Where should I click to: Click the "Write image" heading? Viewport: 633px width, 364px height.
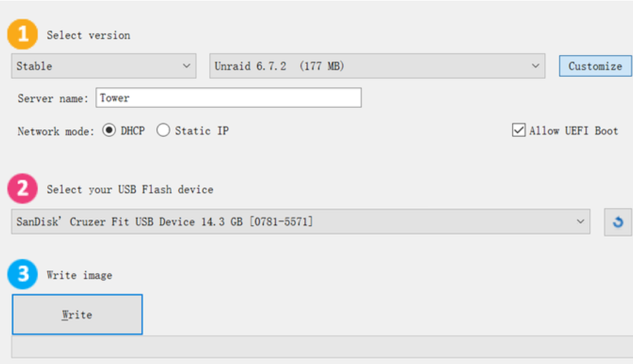point(80,275)
